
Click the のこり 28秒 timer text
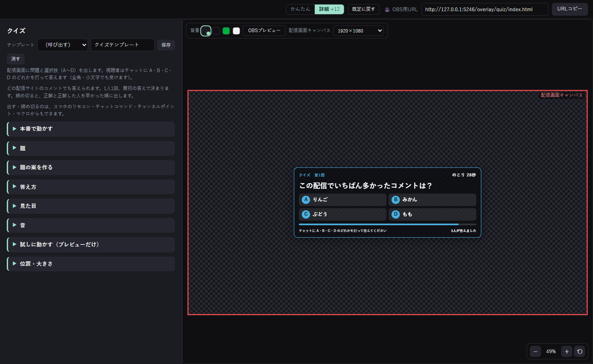[x=464, y=175]
